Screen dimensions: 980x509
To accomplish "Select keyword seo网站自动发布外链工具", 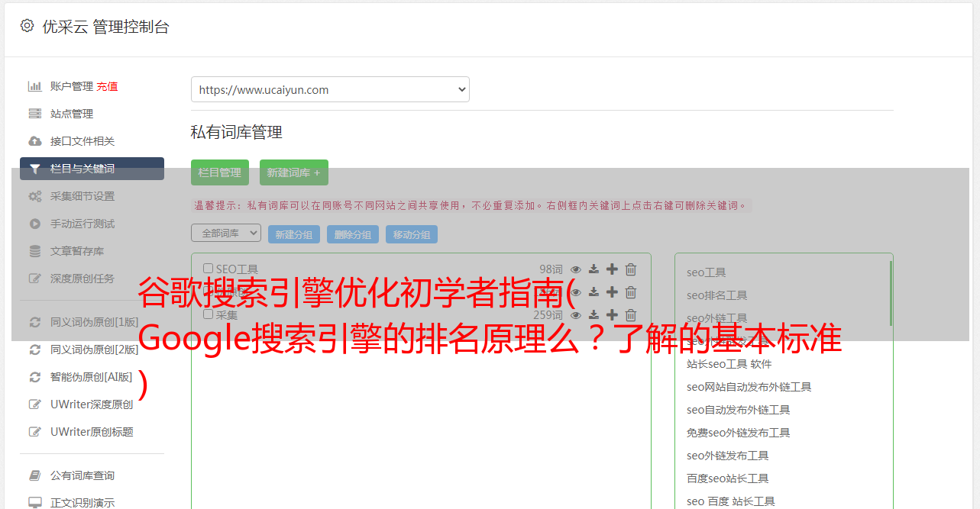I will 749,387.
